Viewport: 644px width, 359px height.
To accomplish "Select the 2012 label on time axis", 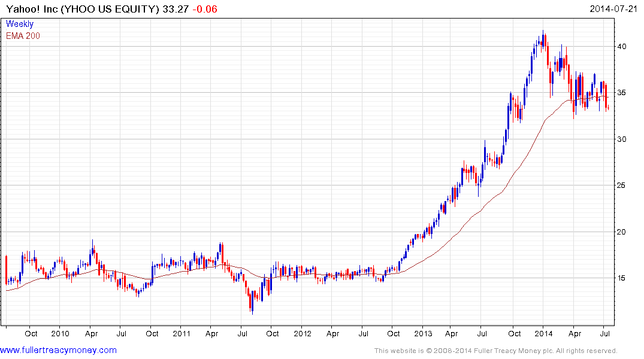I will [x=303, y=333].
